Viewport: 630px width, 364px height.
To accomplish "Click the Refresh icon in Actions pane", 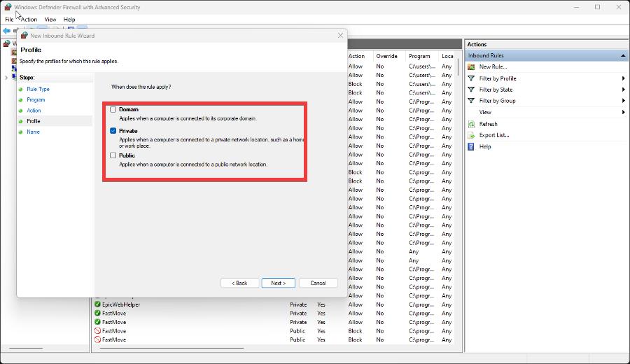I will tap(471, 124).
